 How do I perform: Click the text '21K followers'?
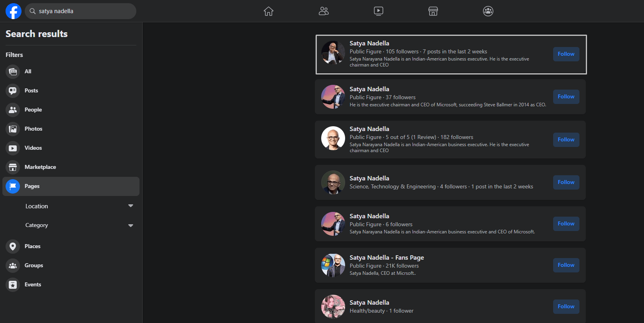click(x=402, y=266)
